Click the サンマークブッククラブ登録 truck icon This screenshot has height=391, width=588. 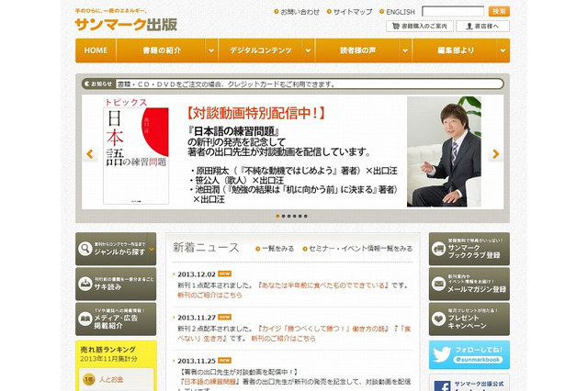438,249
